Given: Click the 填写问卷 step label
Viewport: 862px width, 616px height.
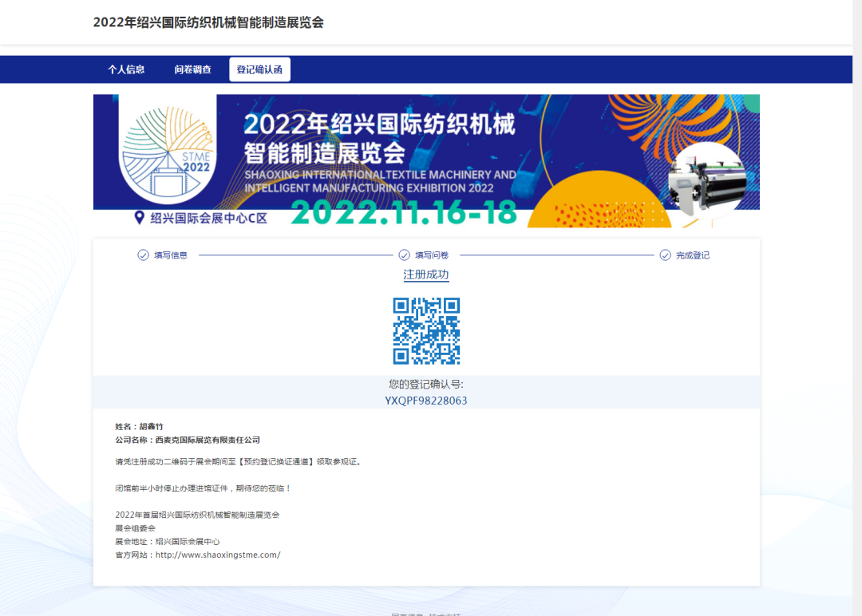Looking at the screenshot, I should [432, 255].
